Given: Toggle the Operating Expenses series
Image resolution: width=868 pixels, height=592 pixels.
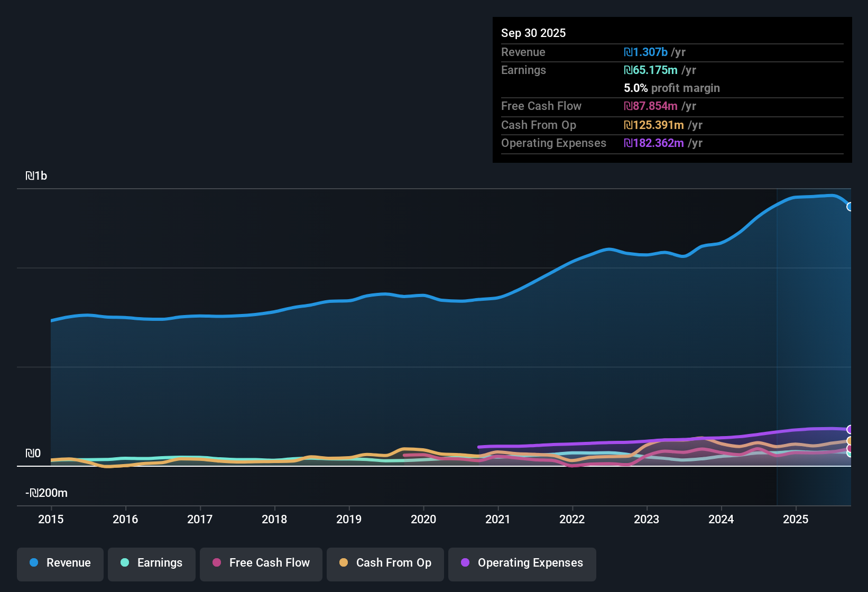Looking at the screenshot, I should click(x=522, y=563).
